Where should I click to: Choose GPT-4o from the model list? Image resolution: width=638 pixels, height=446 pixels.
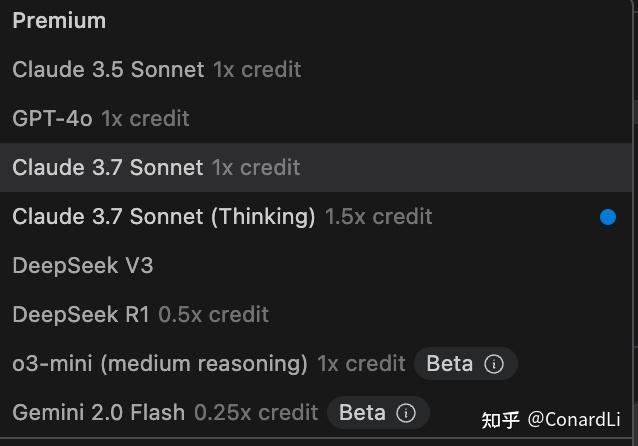click(52, 118)
